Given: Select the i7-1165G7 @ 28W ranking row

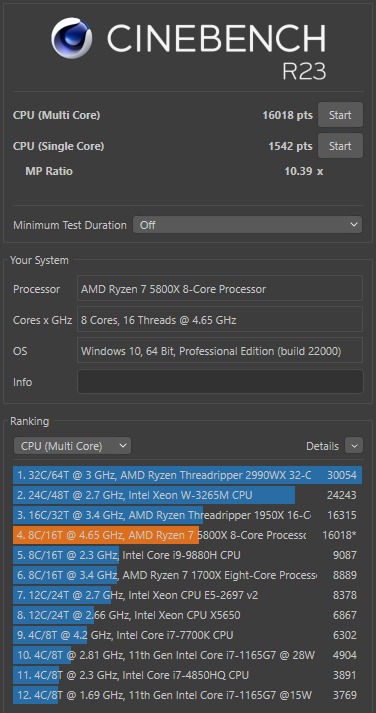Looking at the screenshot, I should (187, 655).
